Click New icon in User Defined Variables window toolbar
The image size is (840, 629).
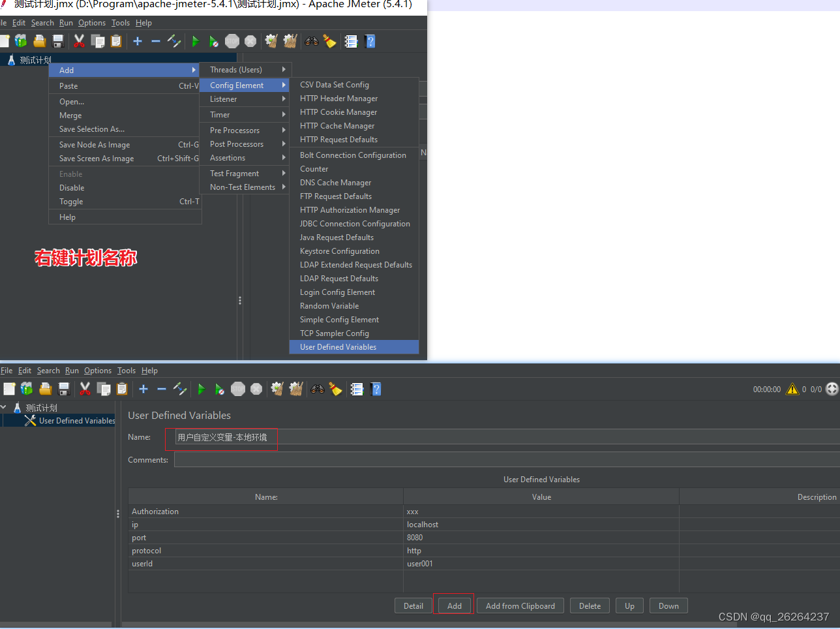9,389
